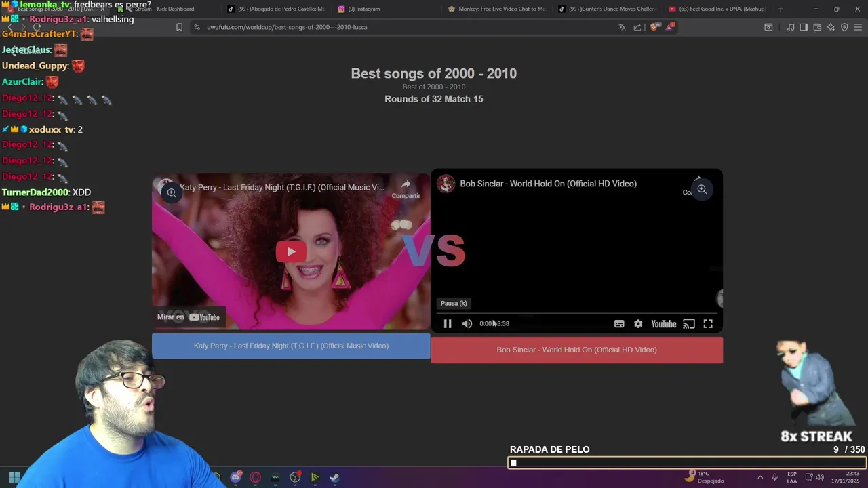868x488 pixels.
Task: Open Brave Wallet icon
Action: click(817, 27)
